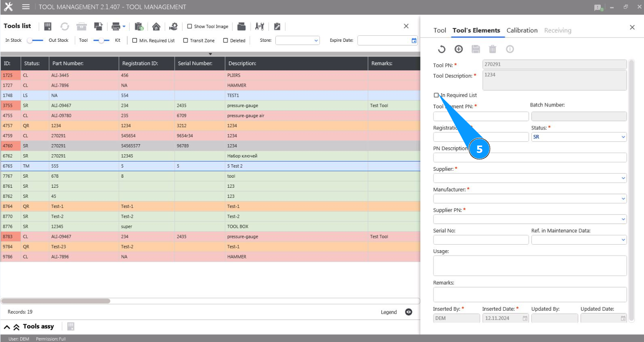644x342 pixels.
Task: Click the circular reset arrow in Tool's Elements
Action: coord(441,49)
